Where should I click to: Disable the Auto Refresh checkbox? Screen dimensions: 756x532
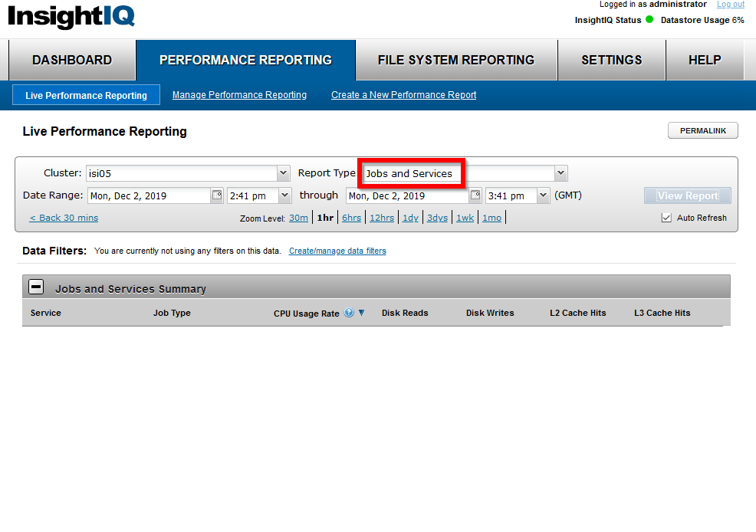coord(666,217)
